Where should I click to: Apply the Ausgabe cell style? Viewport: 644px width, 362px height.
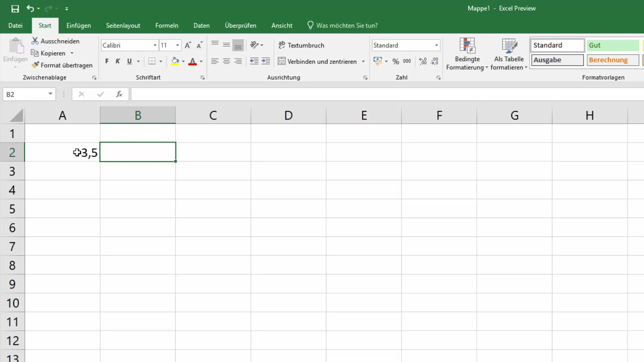557,60
